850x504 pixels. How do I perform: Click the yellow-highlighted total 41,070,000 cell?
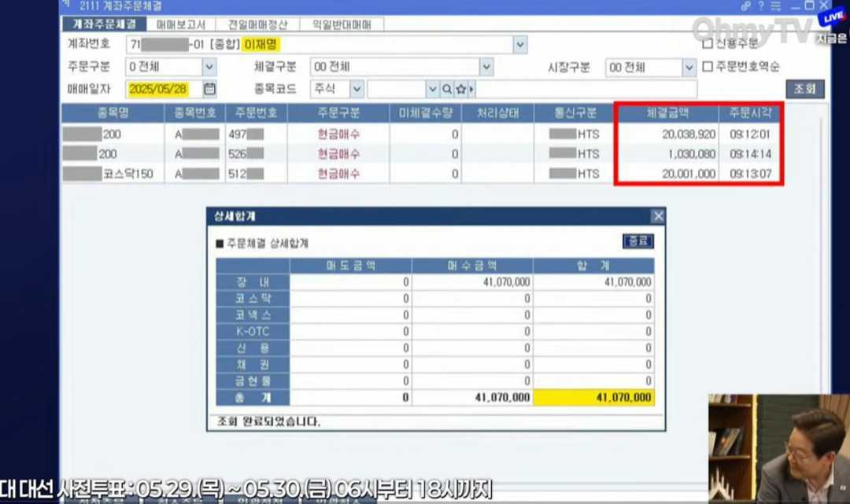tap(594, 398)
